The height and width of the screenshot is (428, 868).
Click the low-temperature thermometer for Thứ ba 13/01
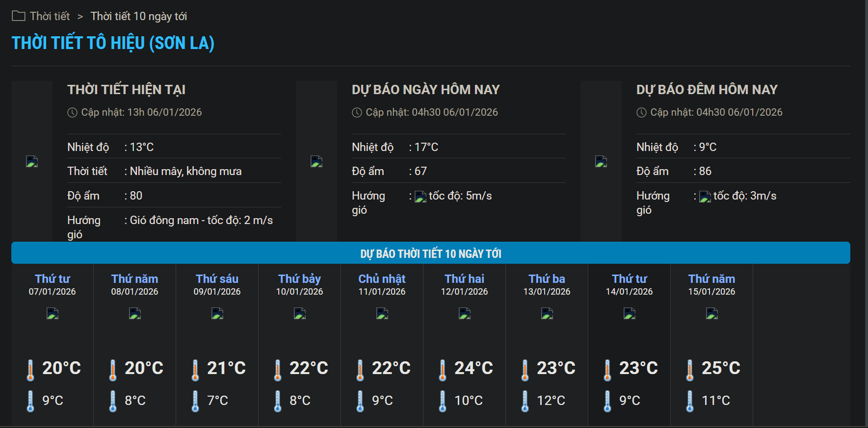(x=525, y=401)
